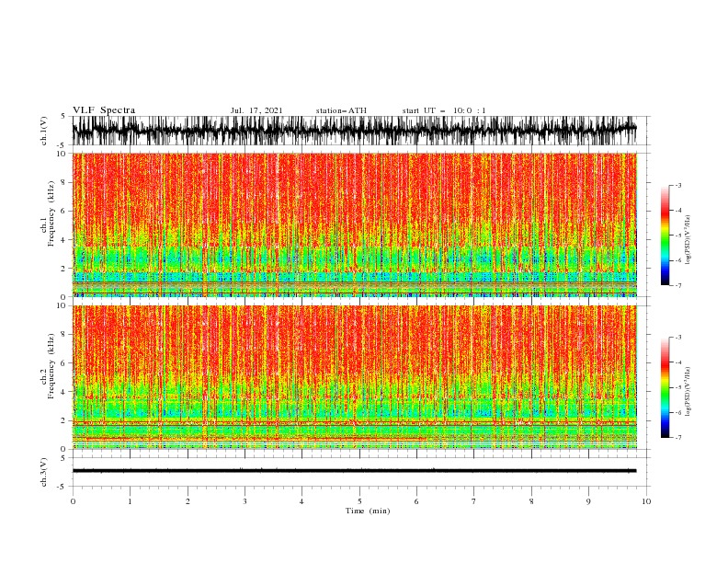Screen dimensions: 728x563
Task: Click the "10" kHz tick of ch.1 frequency axis
Action: [x=62, y=154]
